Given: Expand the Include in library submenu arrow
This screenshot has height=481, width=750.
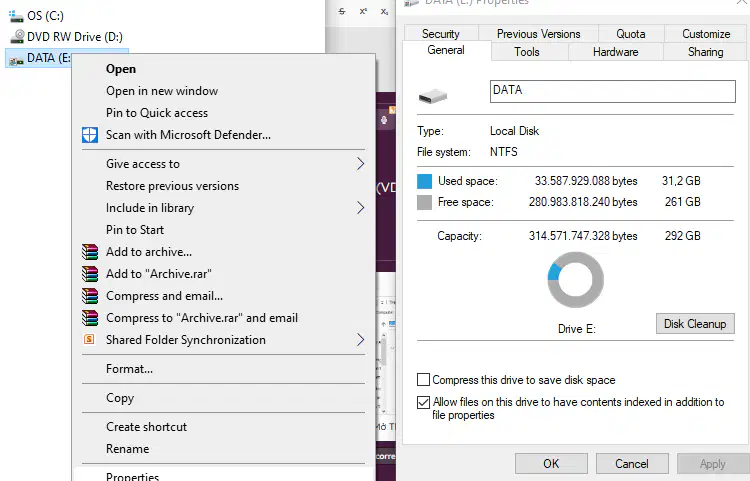Looking at the screenshot, I should pyautogui.click(x=360, y=208).
